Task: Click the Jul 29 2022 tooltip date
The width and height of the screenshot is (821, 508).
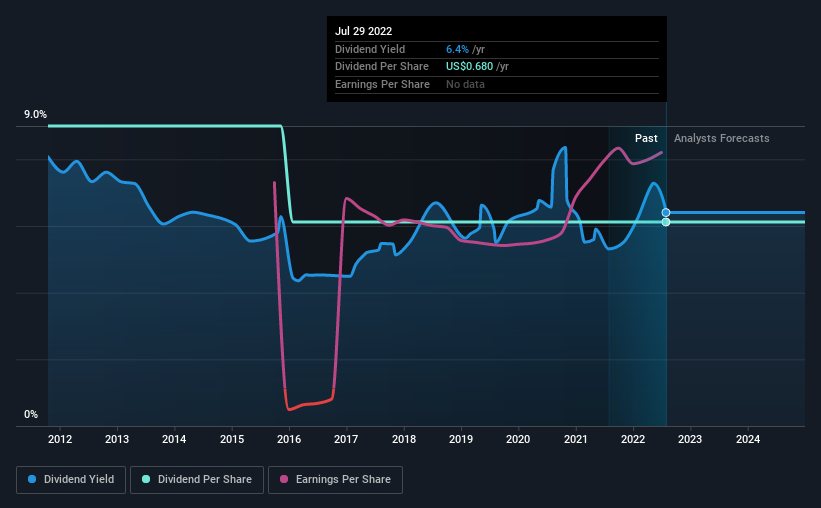Action: [x=363, y=31]
